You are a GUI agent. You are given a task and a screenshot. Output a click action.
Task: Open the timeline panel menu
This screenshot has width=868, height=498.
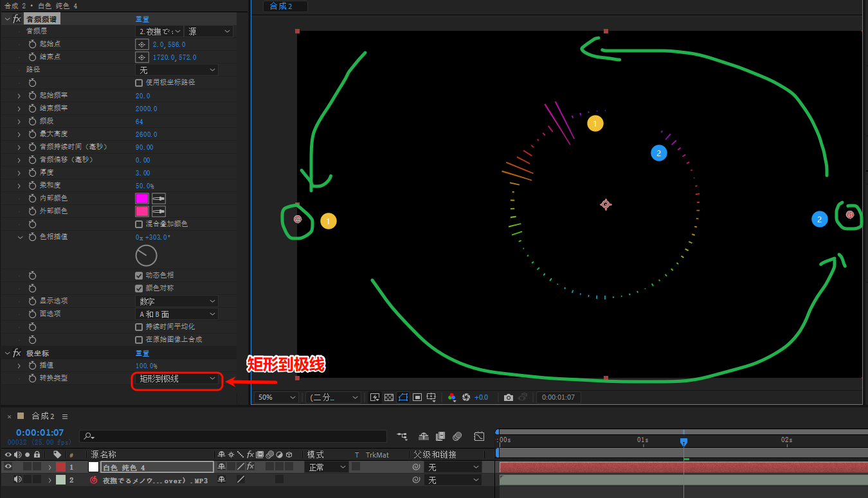pyautogui.click(x=65, y=416)
